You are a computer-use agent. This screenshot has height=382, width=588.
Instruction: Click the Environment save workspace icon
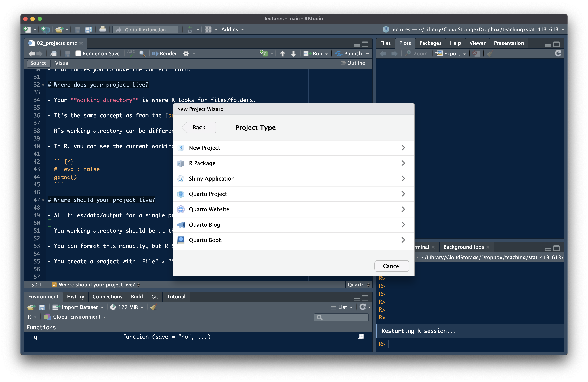[x=42, y=307]
